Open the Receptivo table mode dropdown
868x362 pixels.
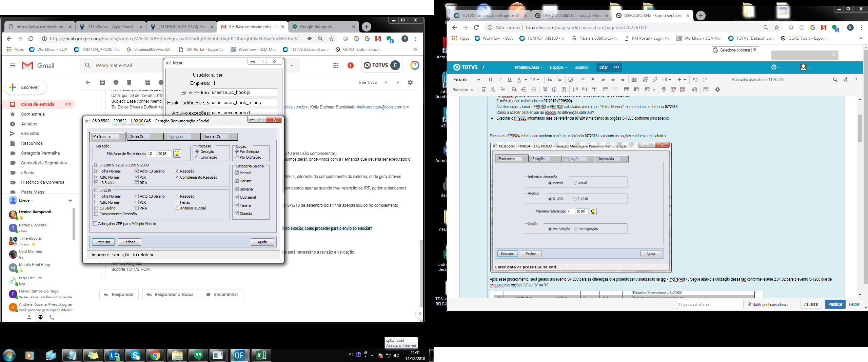point(462,90)
